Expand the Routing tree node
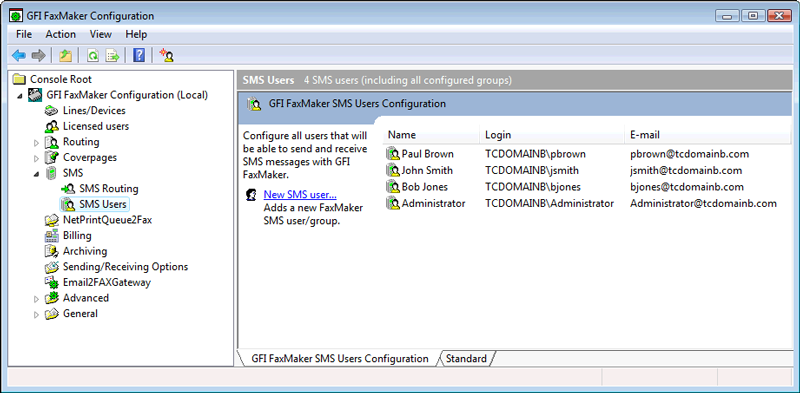This screenshot has width=800, height=393. [36, 143]
